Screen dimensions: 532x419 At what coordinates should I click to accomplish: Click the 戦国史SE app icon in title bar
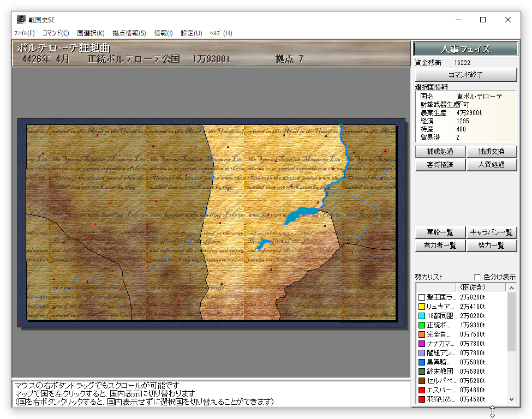point(21,20)
